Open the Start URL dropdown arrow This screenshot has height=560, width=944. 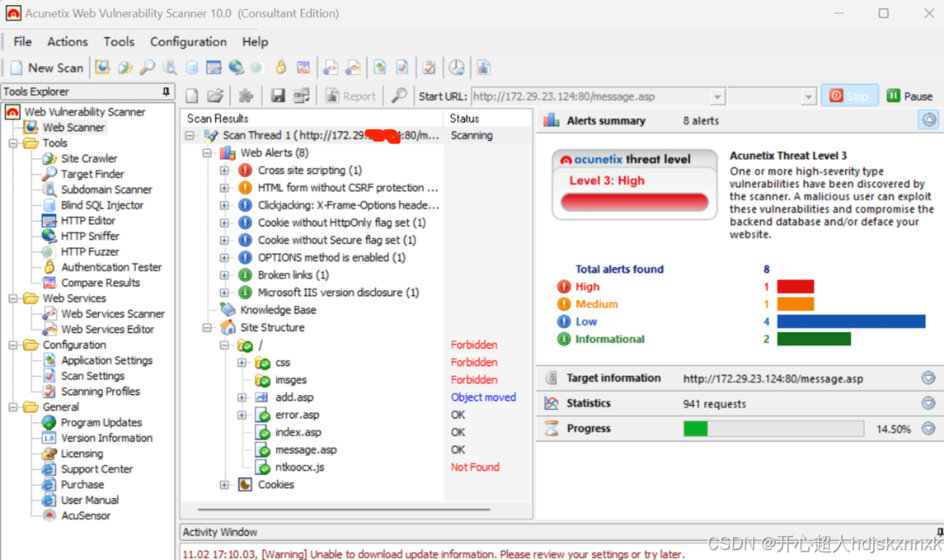717,97
